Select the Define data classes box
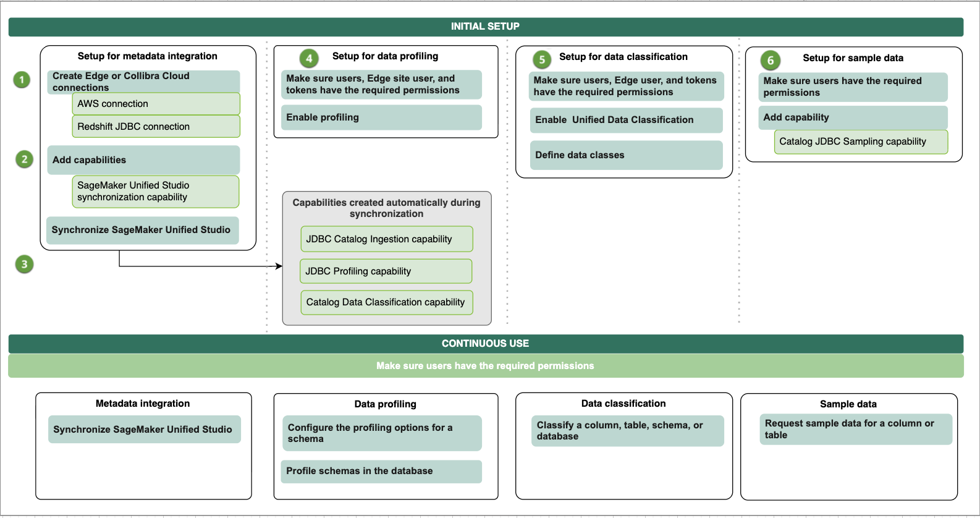The height and width of the screenshot is (518, 980). (x=626, y=155)
